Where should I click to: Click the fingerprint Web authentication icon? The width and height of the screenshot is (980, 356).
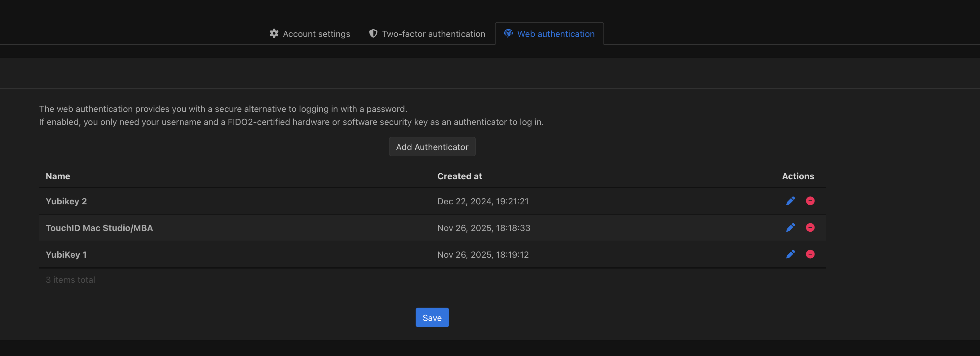(x=508, y=33)
